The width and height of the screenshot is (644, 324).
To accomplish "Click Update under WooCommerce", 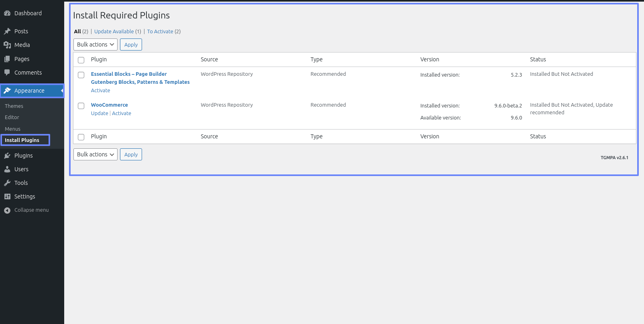I will tap(100, 113).
